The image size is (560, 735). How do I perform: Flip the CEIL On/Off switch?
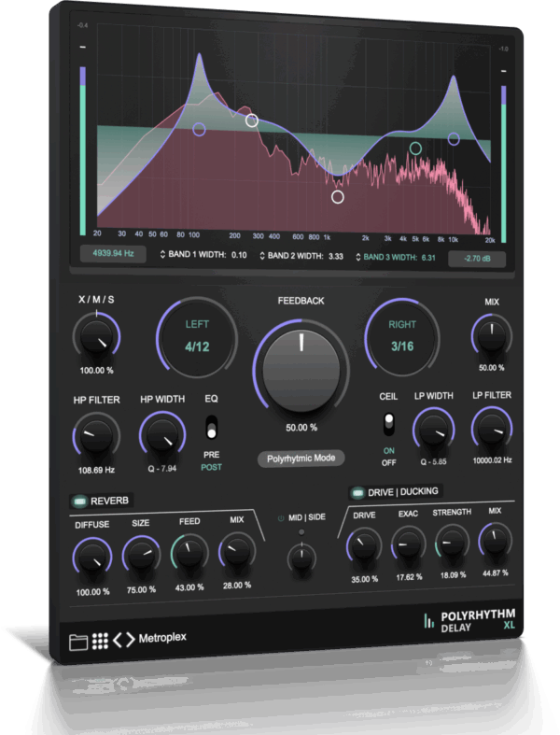(x=388, y=424)
